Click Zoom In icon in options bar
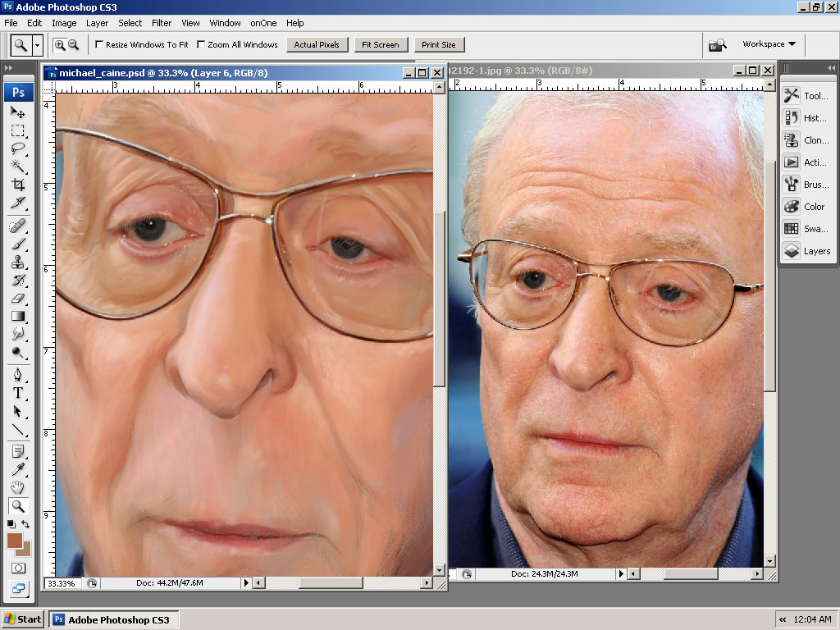840x630 pixels. pyautogui.click(x=59, y=45)
